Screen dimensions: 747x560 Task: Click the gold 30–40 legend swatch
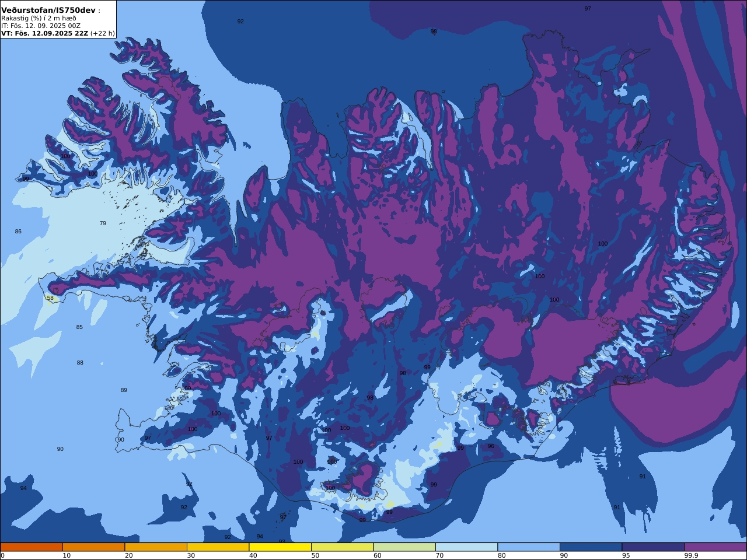coord(218,547)
